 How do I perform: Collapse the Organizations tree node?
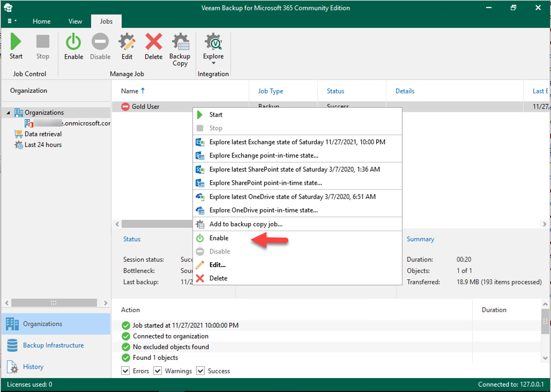pyautogui.click(x=8, y=113)
